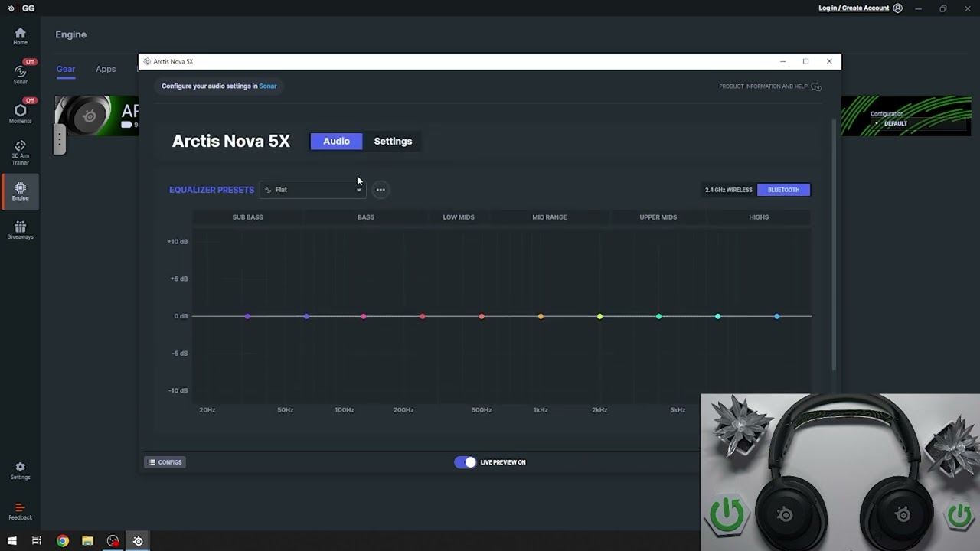Click the SteelSeries GG taskbar icon
Image resolution: width=980 pixels, height=551 pixels.
(138, 541)
